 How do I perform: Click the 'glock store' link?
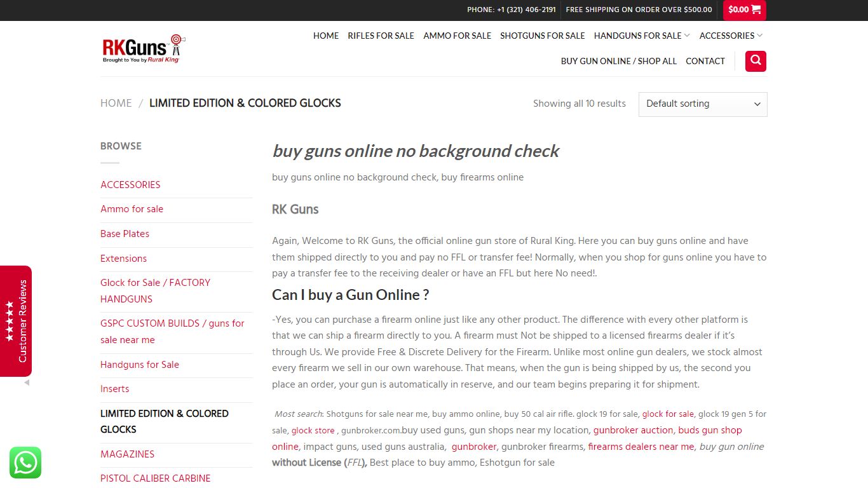click(x=313, y=431)
